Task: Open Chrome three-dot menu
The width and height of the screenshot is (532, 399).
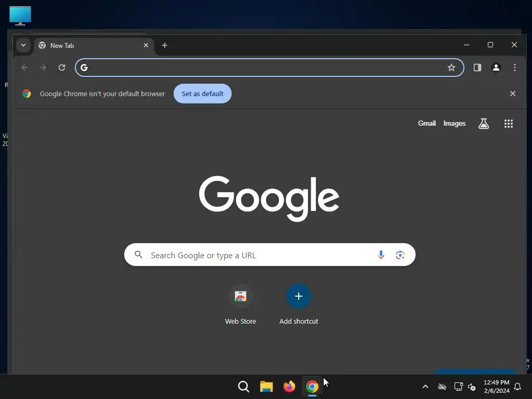Action: pyautogui.click(x=515, y=68)
